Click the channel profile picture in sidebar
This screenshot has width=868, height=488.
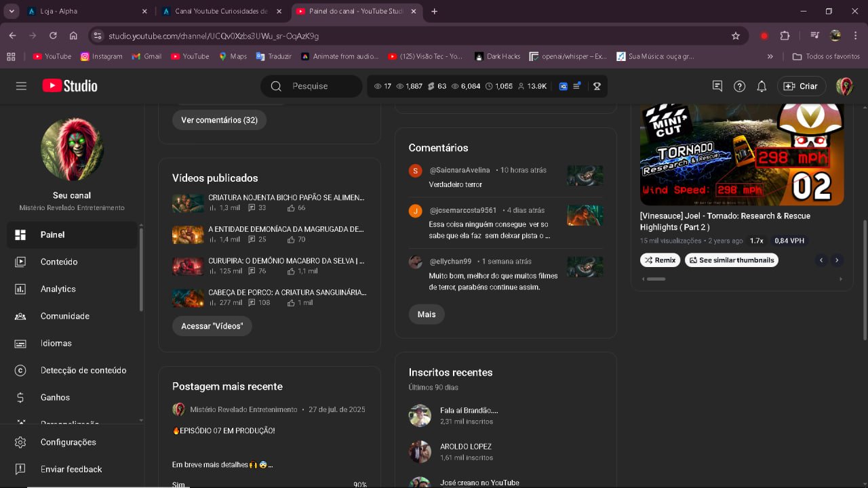coord(72,149)
